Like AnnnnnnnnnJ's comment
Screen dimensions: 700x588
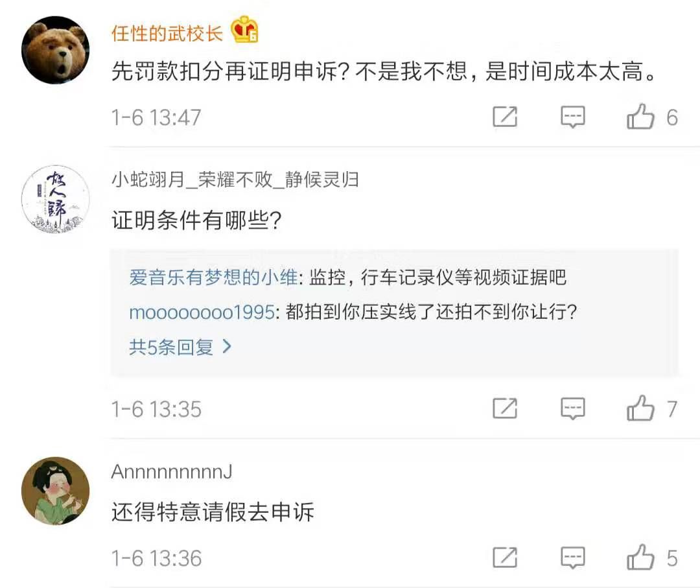coord(641,558)
